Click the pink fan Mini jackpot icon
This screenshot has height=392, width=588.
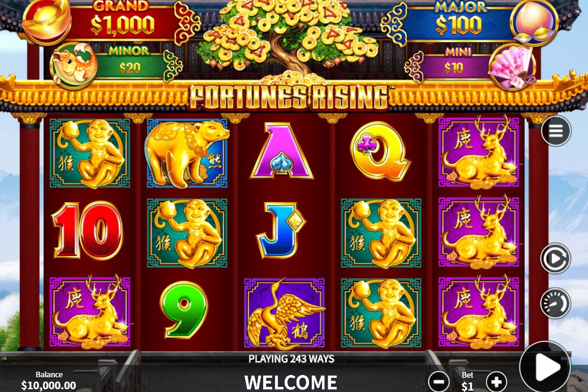pos(512,67)
